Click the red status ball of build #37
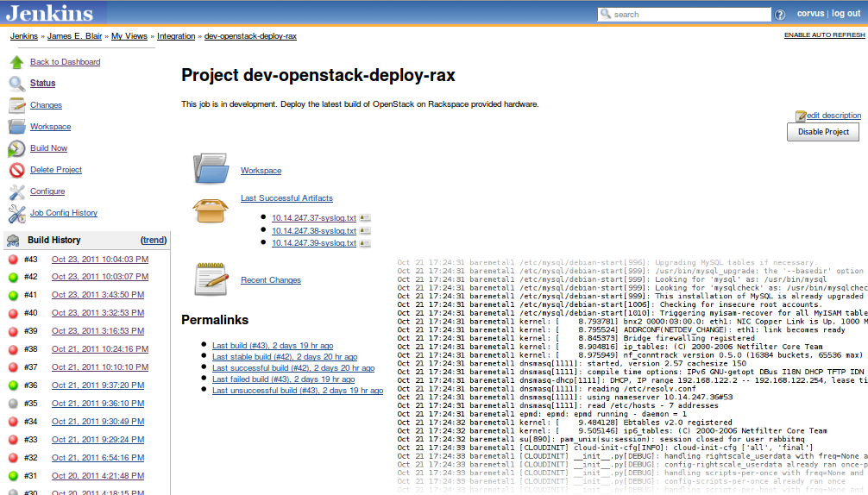Image resolution: width=868 pixels, height=495 pixels. (x=13, y=367)
